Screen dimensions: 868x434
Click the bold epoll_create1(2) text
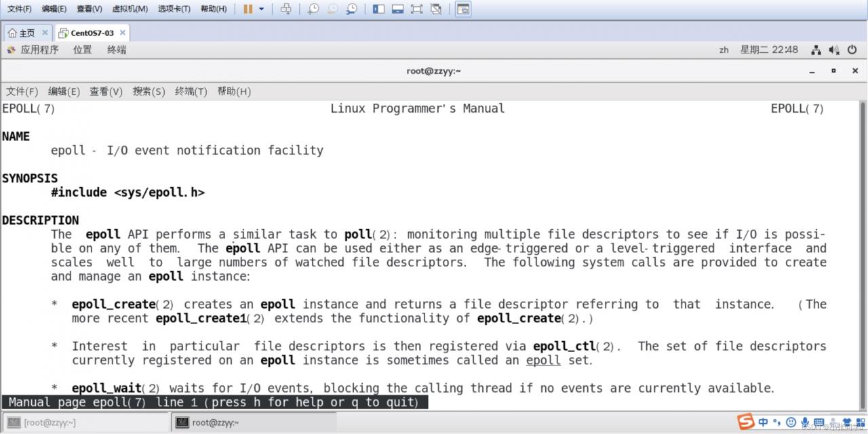210,319
